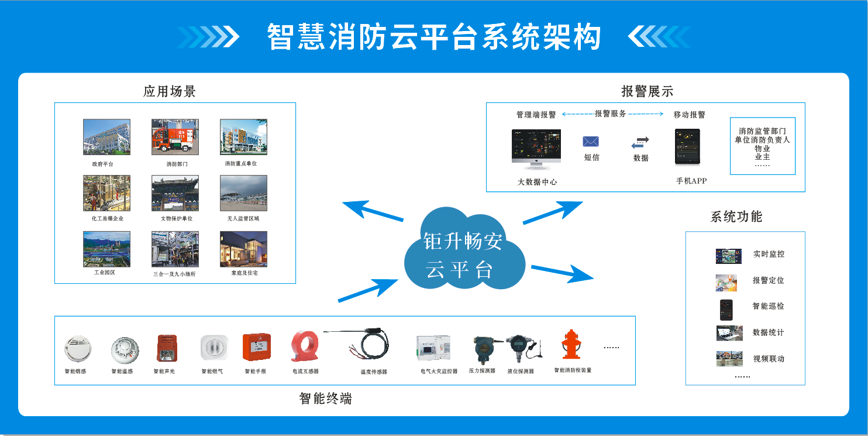868x436 pixels.
Task: Click the 智能巡检 label
Action: [769, 306]
